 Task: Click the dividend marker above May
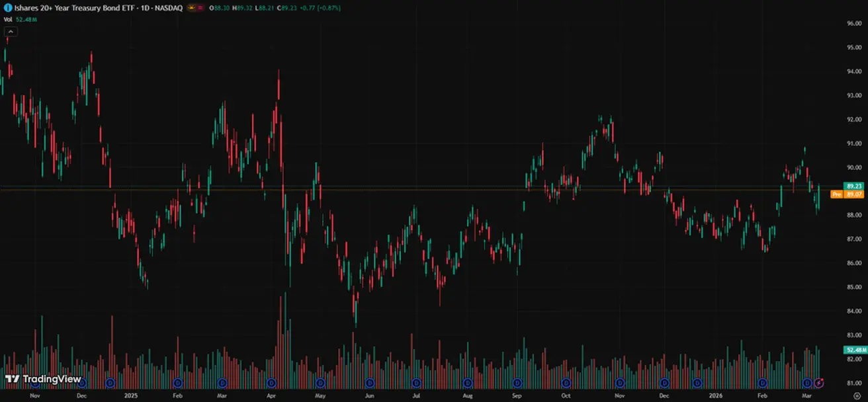pyautogui.click(x=321, y=383)
